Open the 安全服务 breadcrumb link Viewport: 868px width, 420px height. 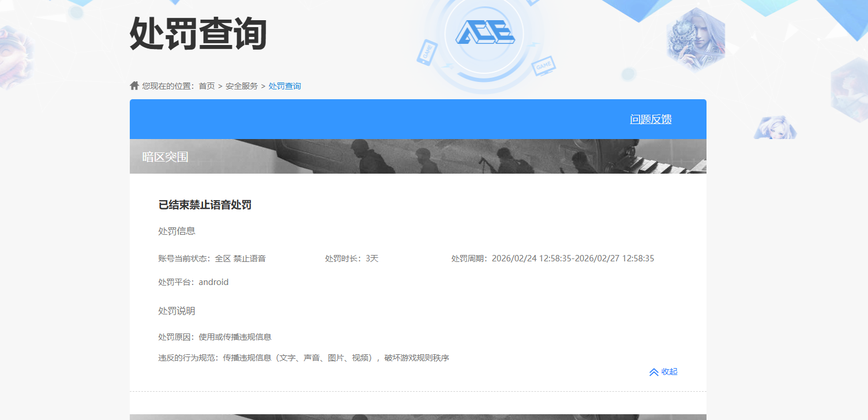pos(241,85)
